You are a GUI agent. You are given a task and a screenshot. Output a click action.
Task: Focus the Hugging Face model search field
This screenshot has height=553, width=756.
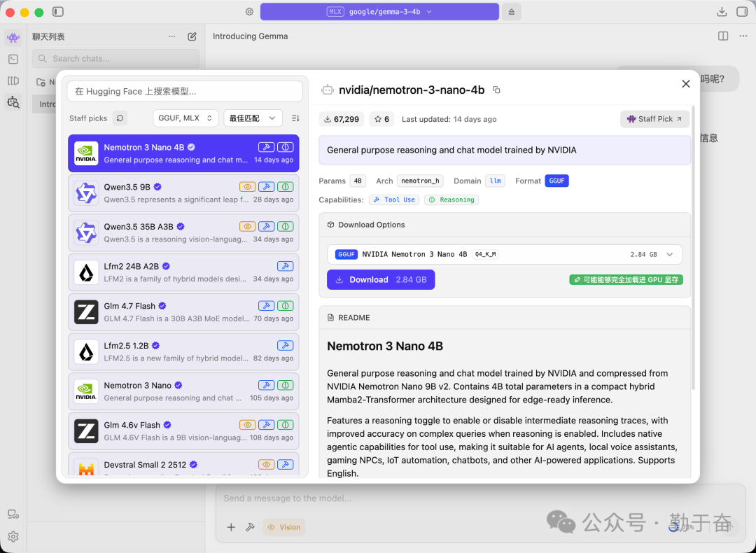click(x=185, y=91)
